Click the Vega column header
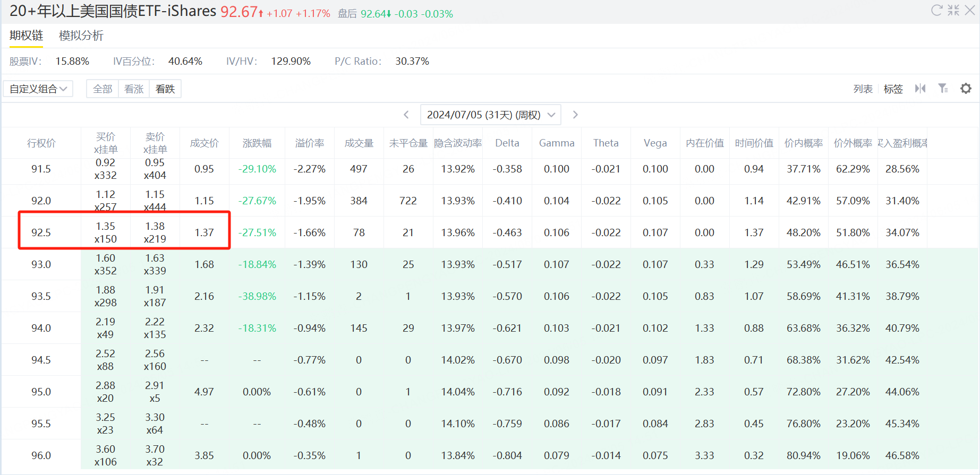This screenshot has width=980, height=475. (655, 143)
